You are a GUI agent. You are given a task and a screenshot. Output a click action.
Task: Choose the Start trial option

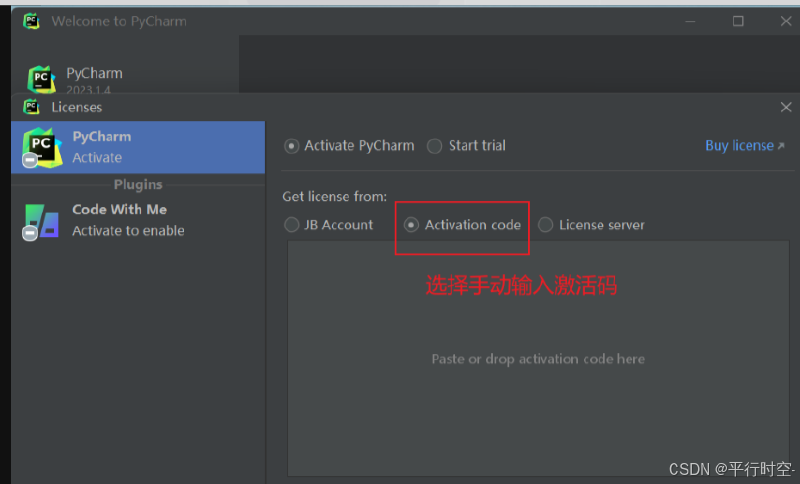434,146
